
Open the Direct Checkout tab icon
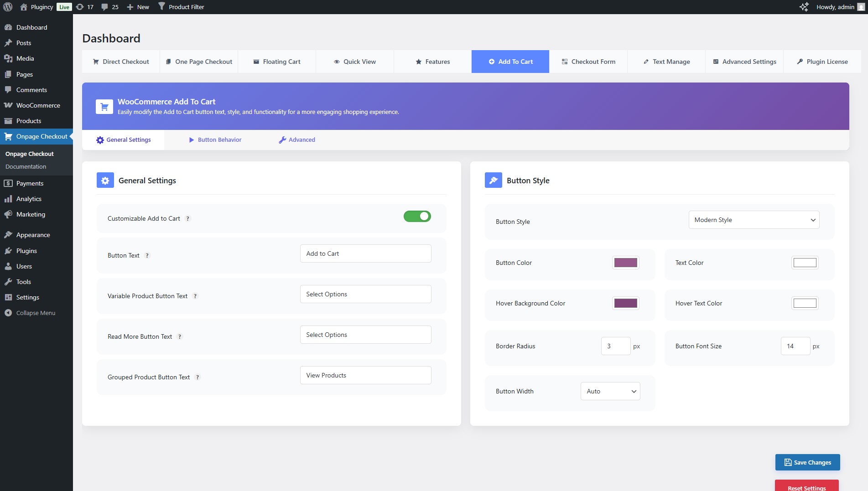click(x=96, y=61)
